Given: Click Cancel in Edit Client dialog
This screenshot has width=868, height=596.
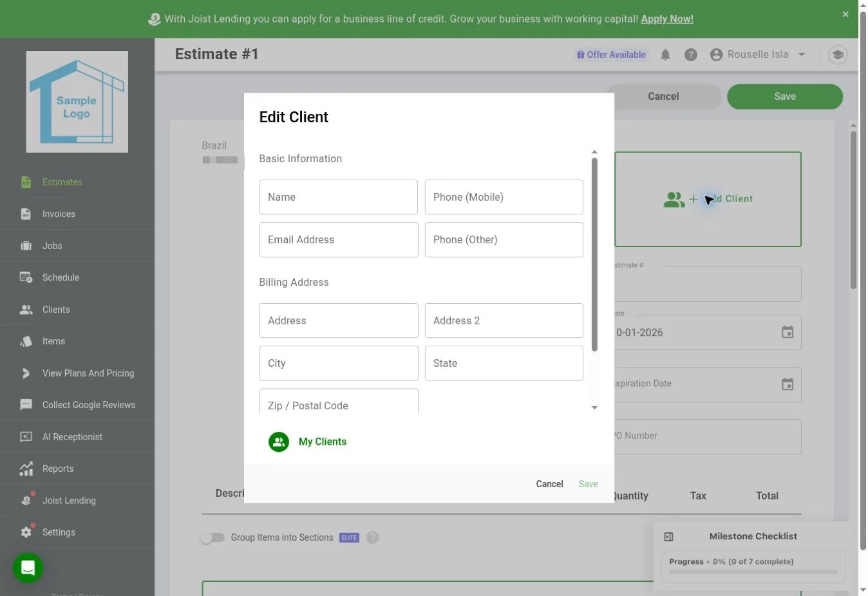Looking at the screenshot, I should tap(549, 484).
